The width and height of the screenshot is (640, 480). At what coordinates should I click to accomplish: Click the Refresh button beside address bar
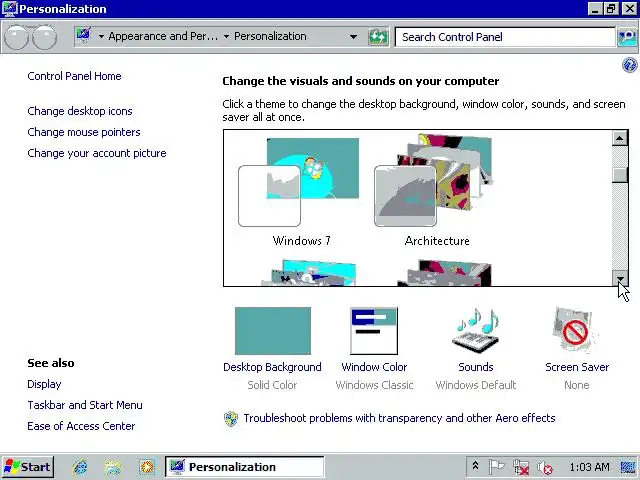(378, 37)
